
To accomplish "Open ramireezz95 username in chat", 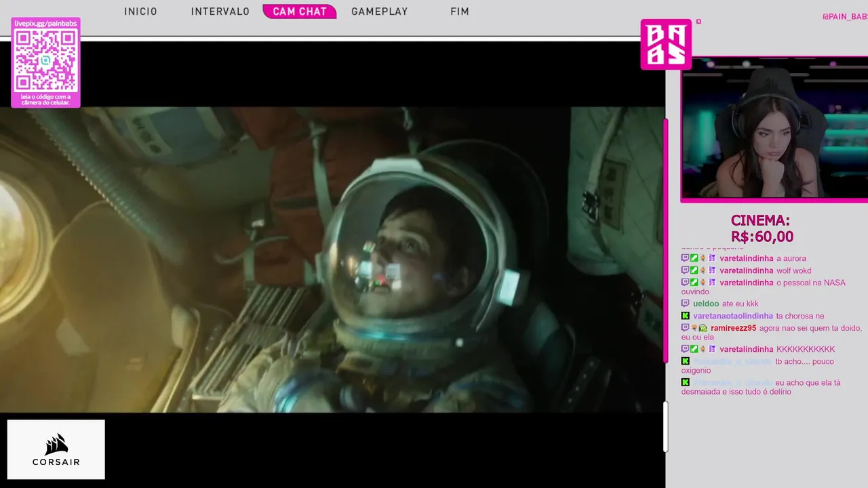I will tap(734, 328).
